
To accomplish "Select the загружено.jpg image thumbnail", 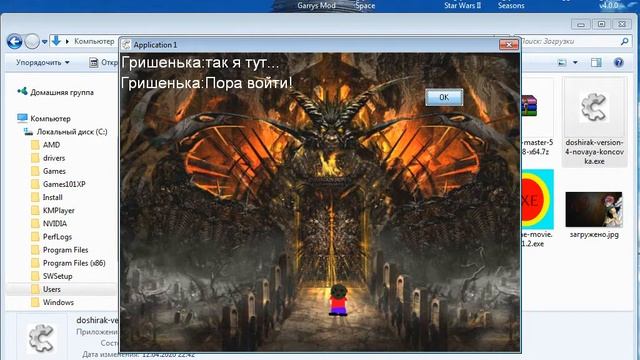I will coord(594,209).
